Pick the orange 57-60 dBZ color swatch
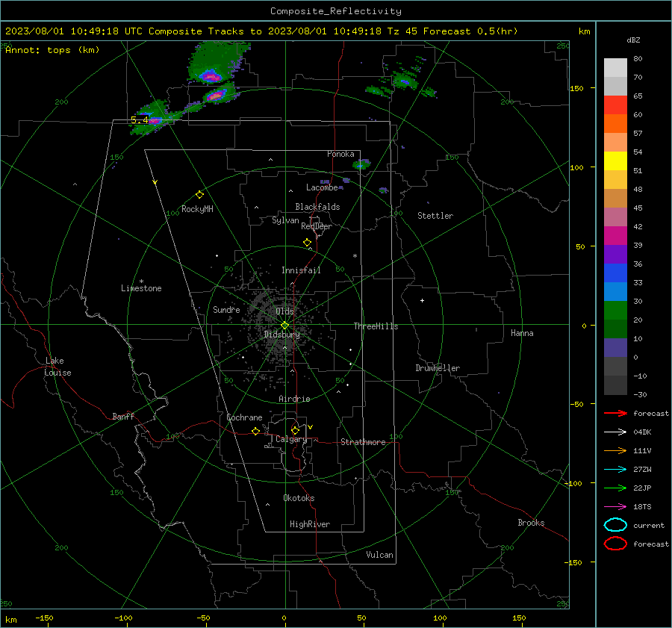Screen dimensions: 672x628 point(615,123)
